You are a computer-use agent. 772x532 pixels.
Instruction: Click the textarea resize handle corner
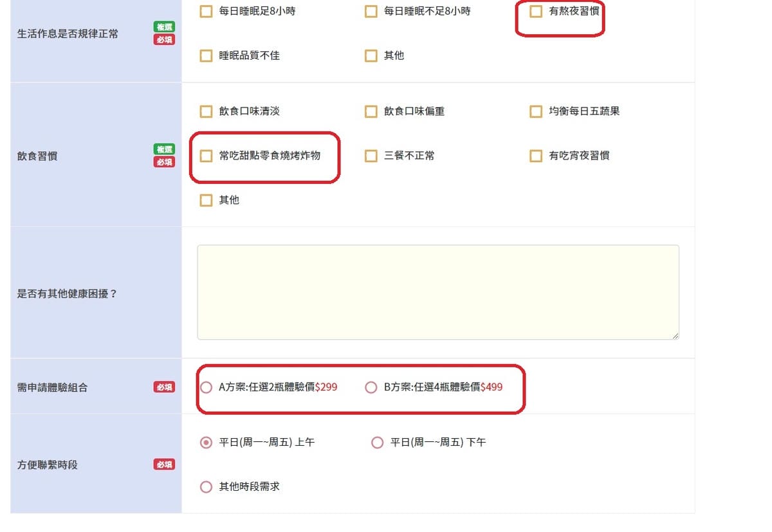(x=676, y=336)
